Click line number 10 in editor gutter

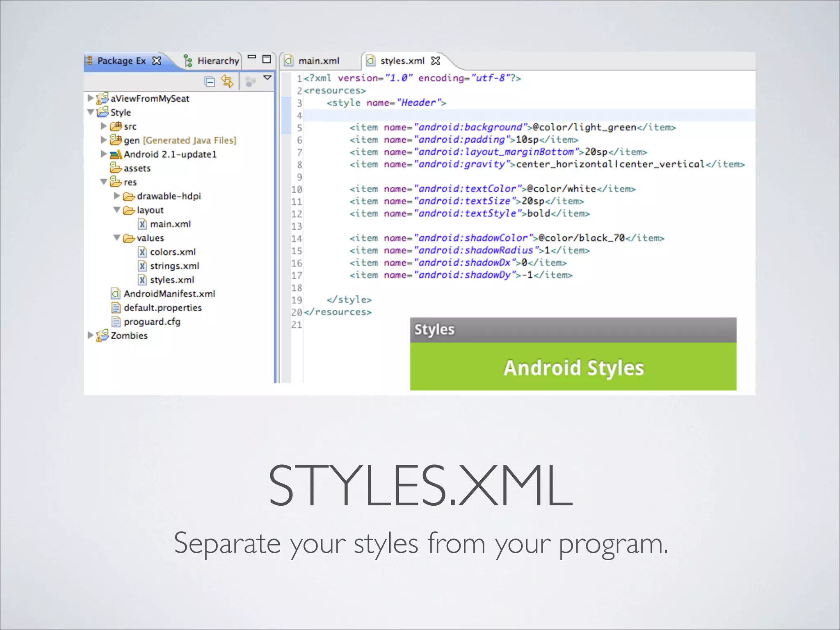pyautogui.click(x=297, y=189)
